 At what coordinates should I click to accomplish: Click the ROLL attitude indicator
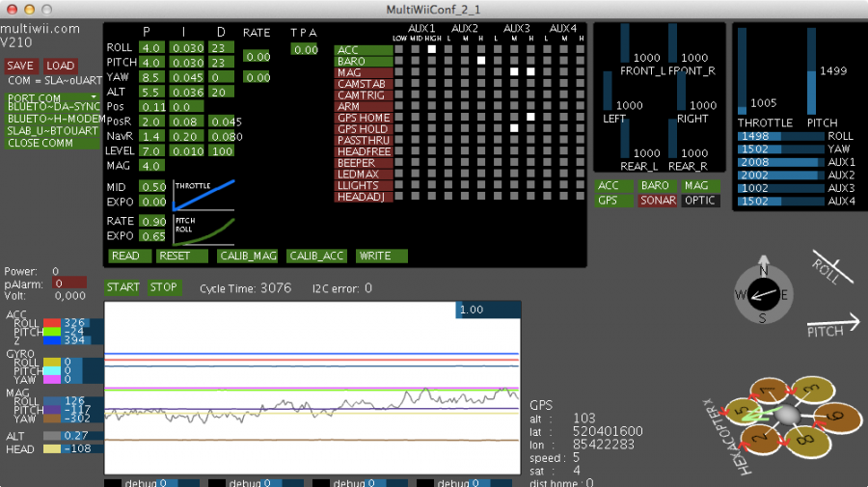click(x=832, y=268)
